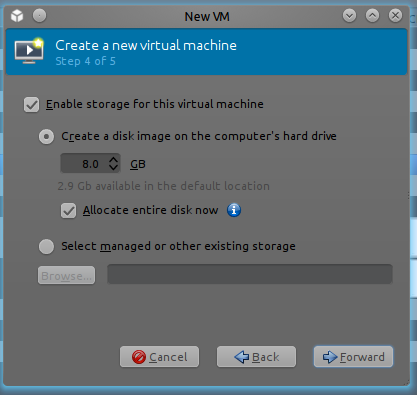Click the 'Step 4 of 5' subtitle
Viewport: 417px width, 395px height.
(x=85, y=61)
